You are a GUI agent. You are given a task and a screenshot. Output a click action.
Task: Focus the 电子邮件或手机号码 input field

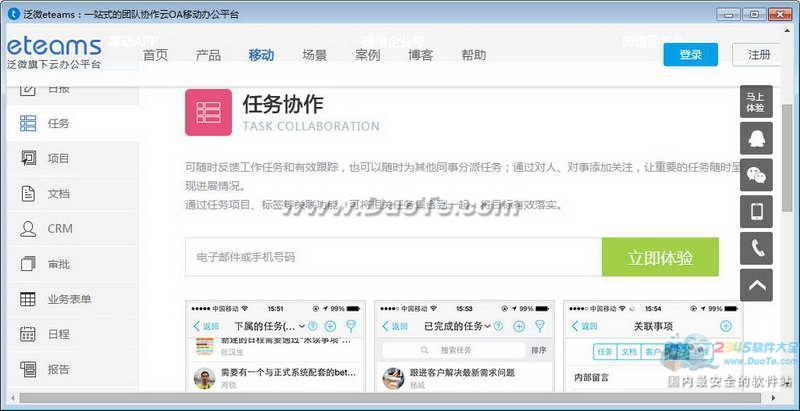pyautogui.click(x=393, y=257)
